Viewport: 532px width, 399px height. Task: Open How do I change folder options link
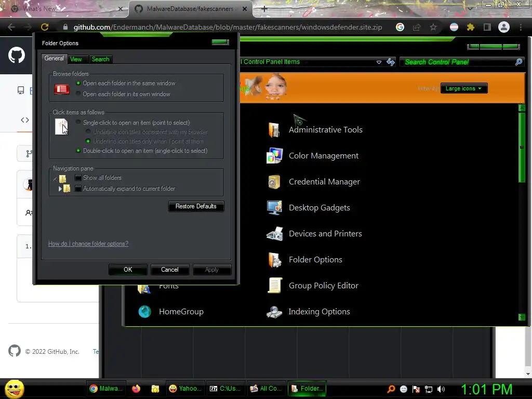tap(88, 244)
